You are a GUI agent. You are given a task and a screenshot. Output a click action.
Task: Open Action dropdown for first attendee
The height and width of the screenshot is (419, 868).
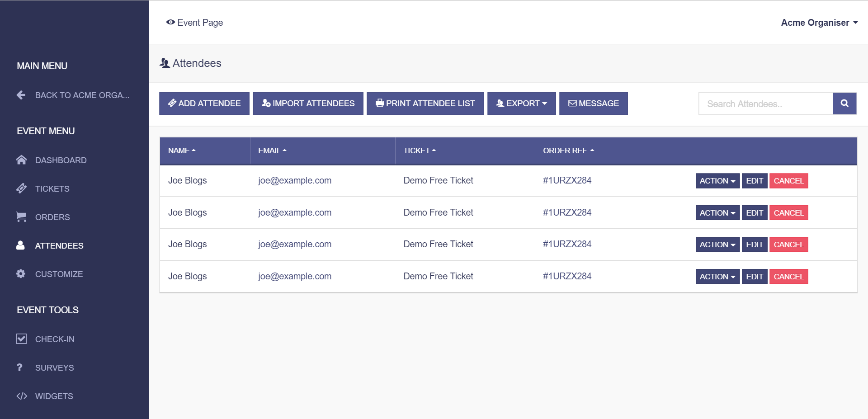(717, 181)
